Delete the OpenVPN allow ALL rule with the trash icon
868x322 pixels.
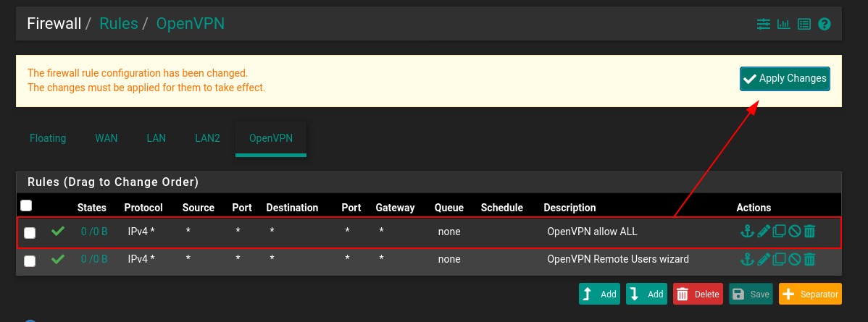809,232
